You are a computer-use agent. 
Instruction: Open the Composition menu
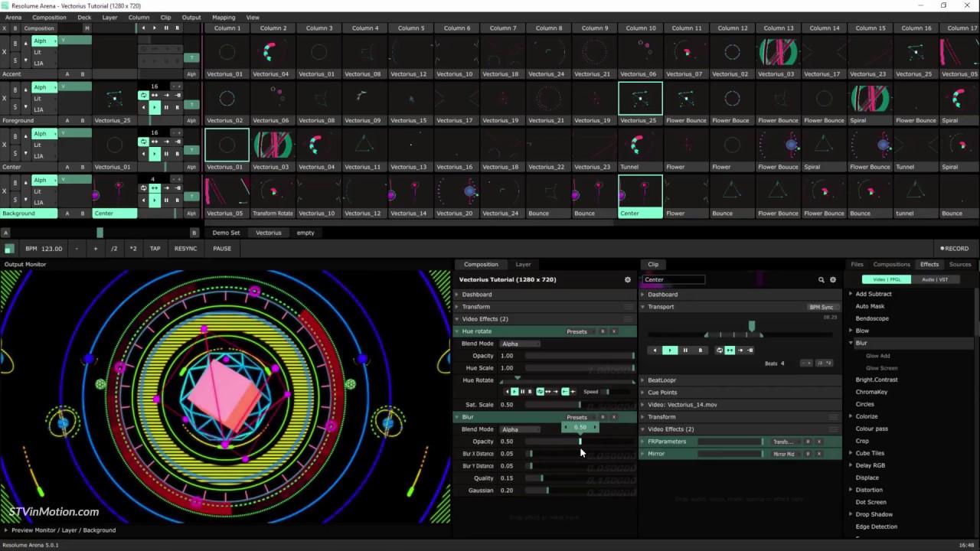click(x=49, y=17)
